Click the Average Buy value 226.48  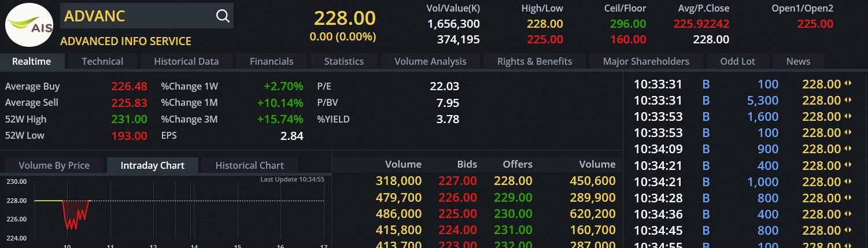[129, 87]
